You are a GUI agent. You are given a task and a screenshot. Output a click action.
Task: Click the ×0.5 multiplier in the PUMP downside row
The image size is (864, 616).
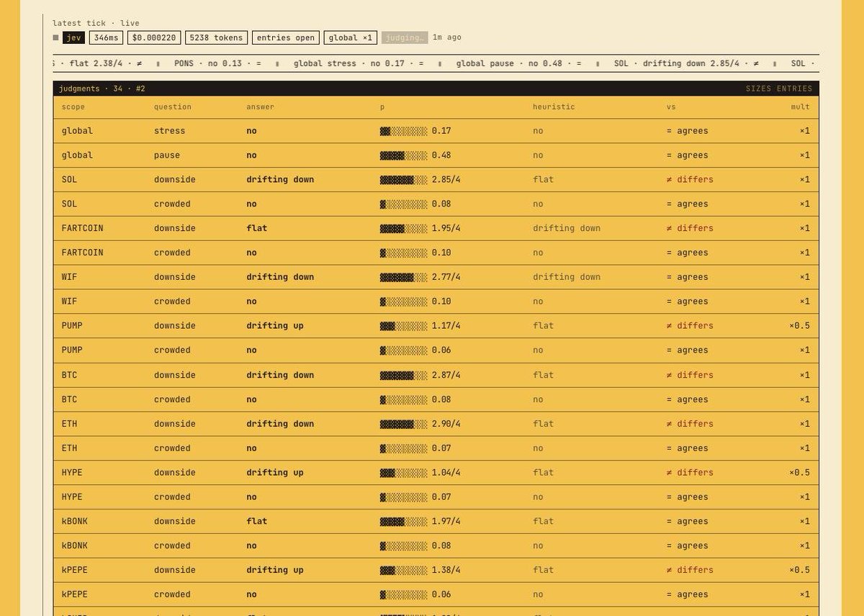coord(799,326)
